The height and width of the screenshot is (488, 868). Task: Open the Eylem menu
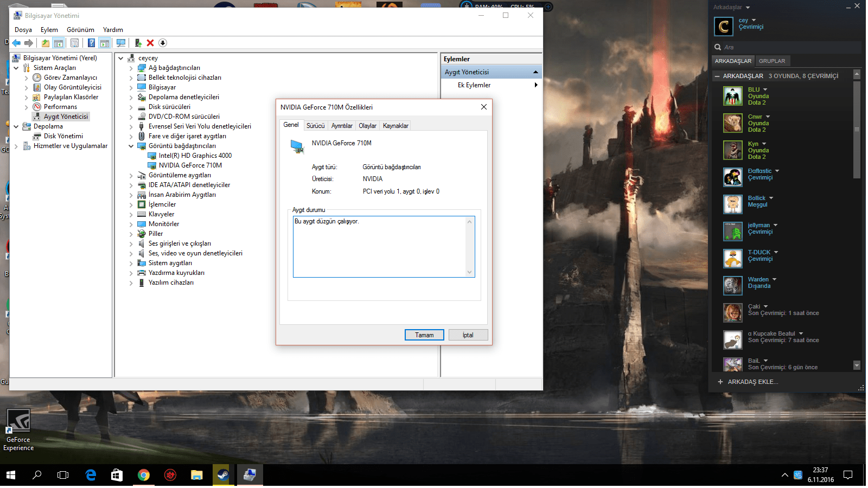[x=49, y=30]
